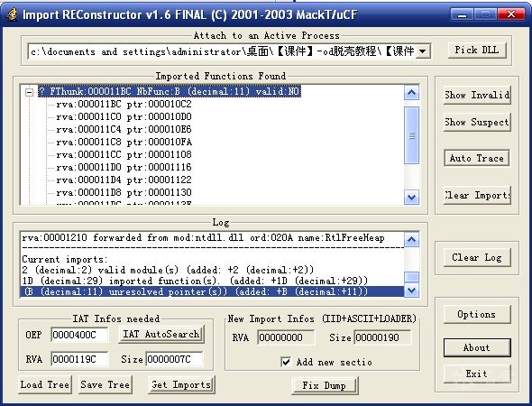Click the Clear Imports button
This screenshot has height=406, width=532.
pos(477,195)
